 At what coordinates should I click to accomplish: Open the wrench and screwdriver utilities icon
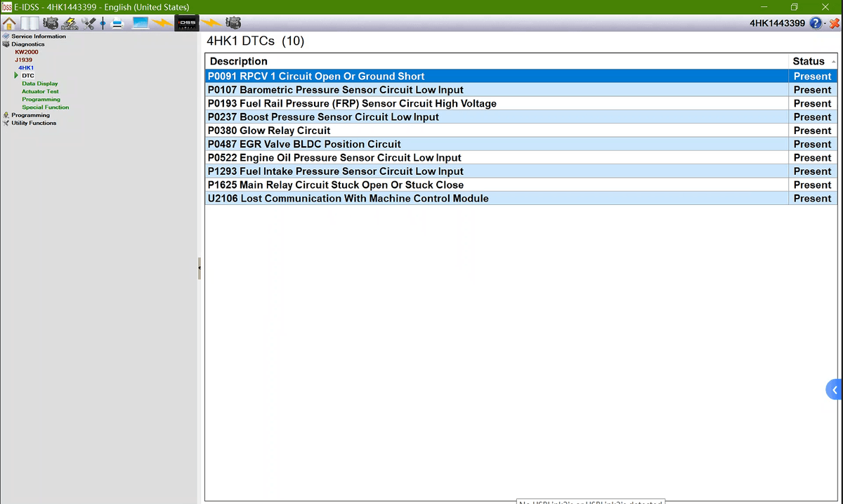click(x=88, y=23)
